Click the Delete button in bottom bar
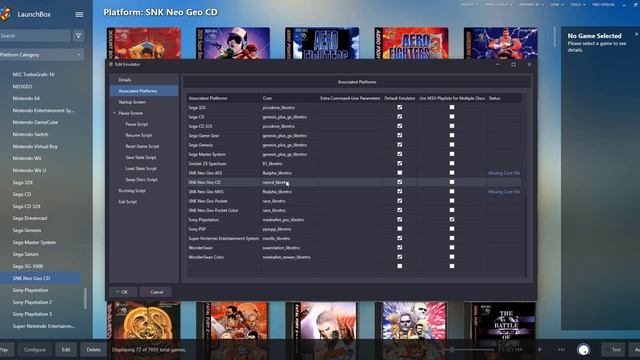 tap(93, 350)
